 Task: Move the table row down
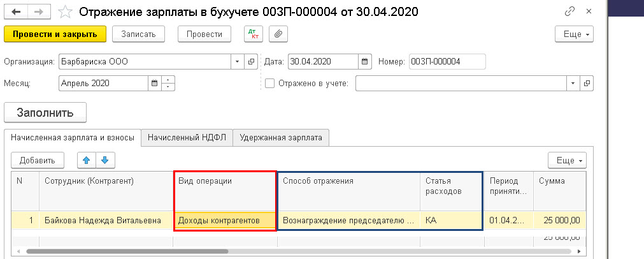(x=105, y=160)
